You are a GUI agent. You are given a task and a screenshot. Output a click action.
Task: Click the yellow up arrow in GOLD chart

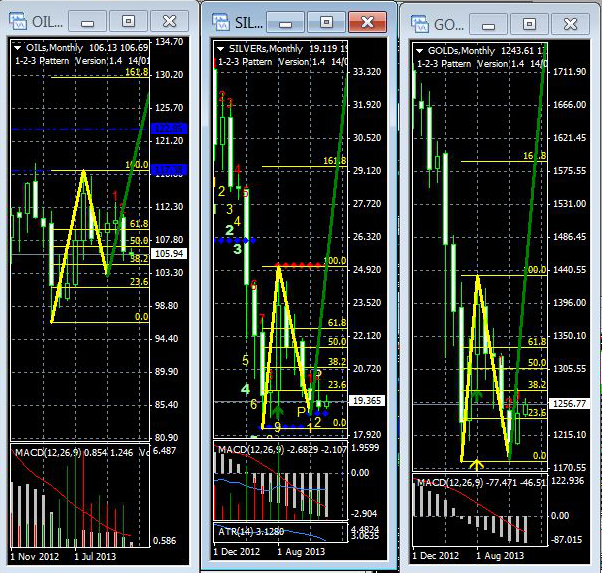tap(477, 465)
